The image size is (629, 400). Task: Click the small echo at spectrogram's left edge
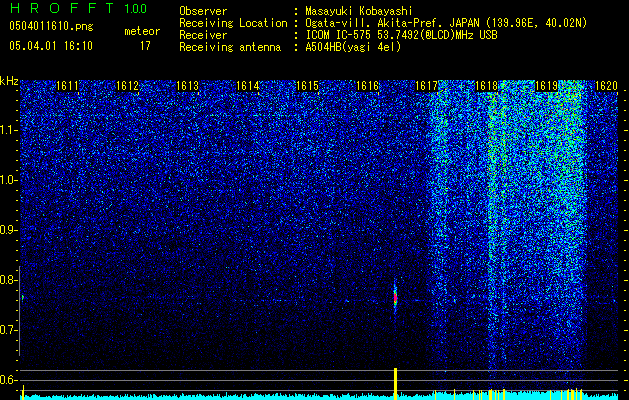(23, 297)
